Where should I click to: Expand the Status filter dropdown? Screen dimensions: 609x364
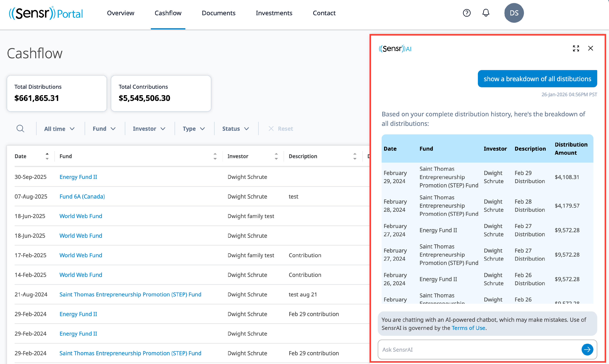pyautogui.click(x=235, y=129)
